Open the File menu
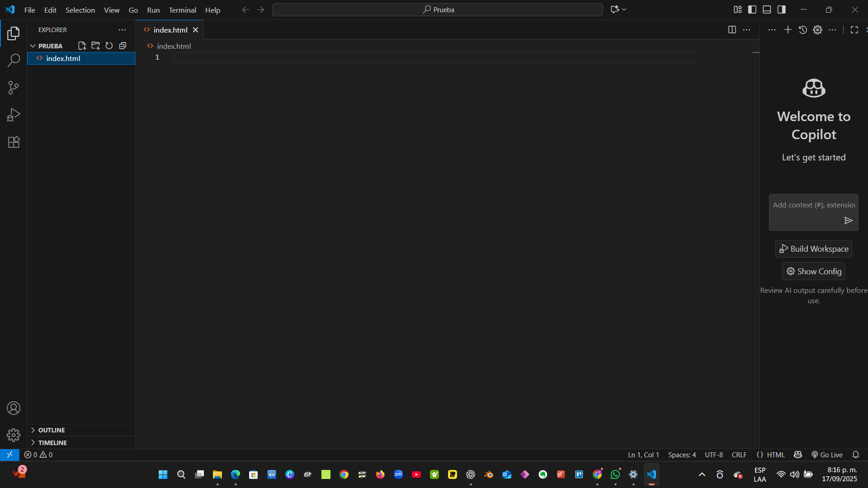The width and height of the screenshot is (868, 488). (x=30, y=10)
